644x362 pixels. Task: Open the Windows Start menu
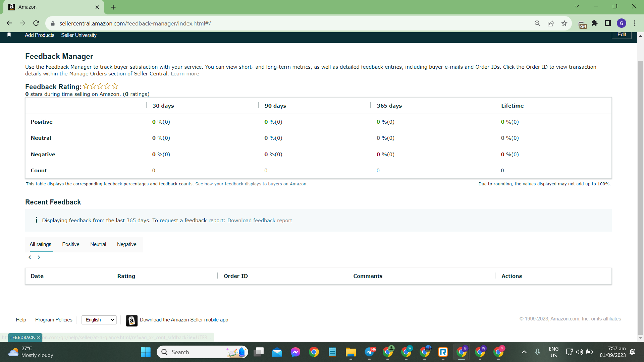click(x=146, y=352)
